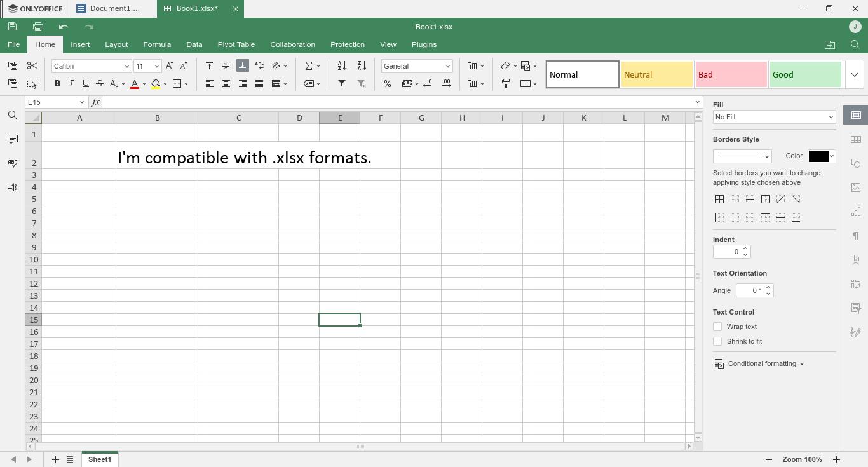Click the Filter funnel icon

pyautogui.click(x=342, y=83)
